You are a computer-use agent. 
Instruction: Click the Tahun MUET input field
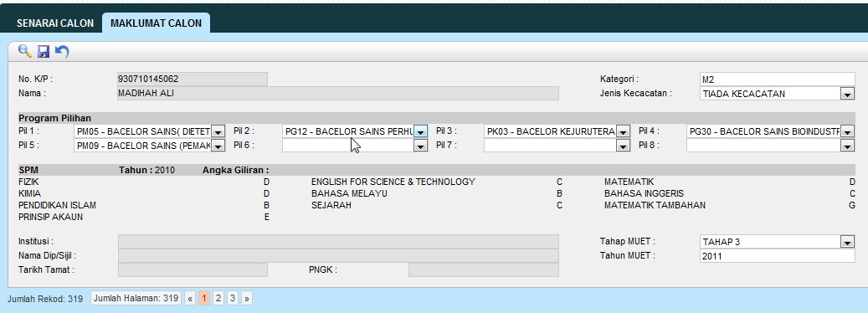tap(778, 256)
